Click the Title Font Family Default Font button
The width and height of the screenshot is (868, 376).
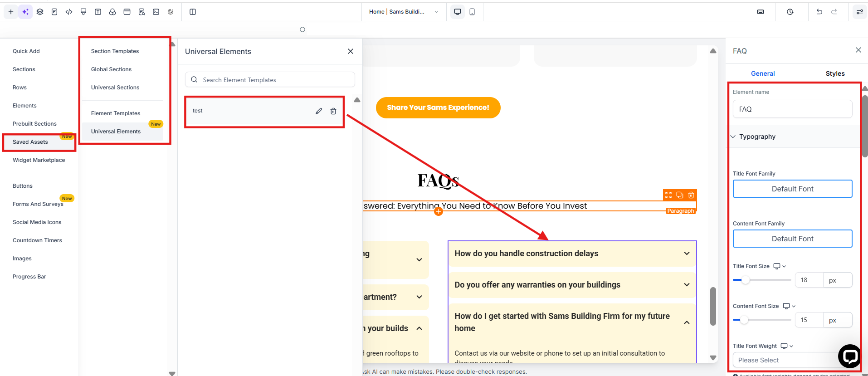point(792,189)
